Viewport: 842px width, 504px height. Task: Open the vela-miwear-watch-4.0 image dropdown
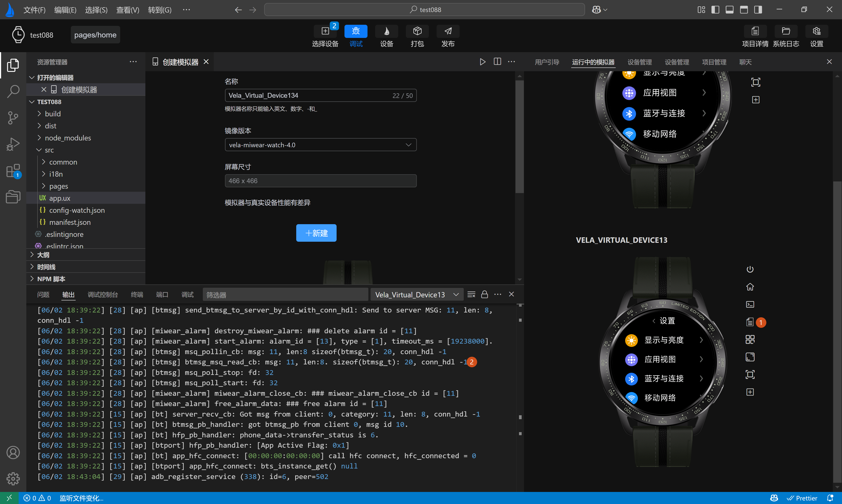click(320, 145)
